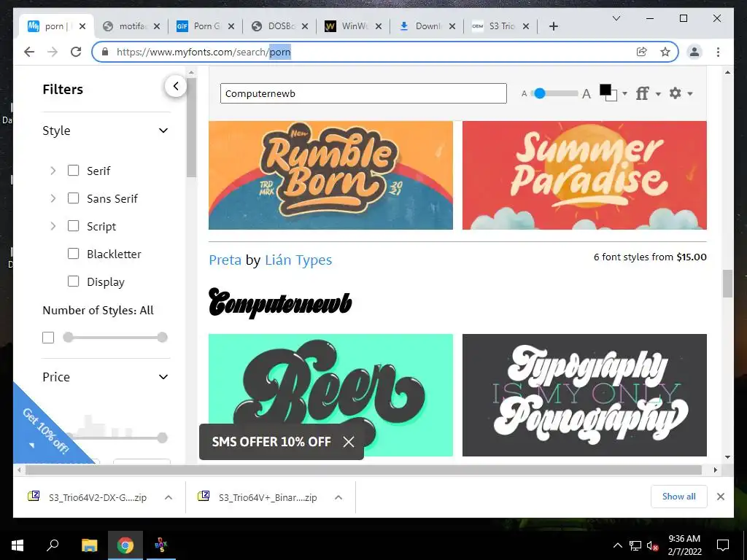Open File Explorer from the taskbar

[89, 545]
